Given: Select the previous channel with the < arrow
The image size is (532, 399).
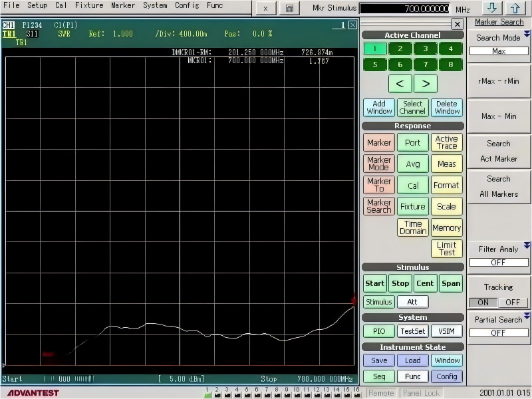Looking at the screenshot, I should (x=400, y=84).
